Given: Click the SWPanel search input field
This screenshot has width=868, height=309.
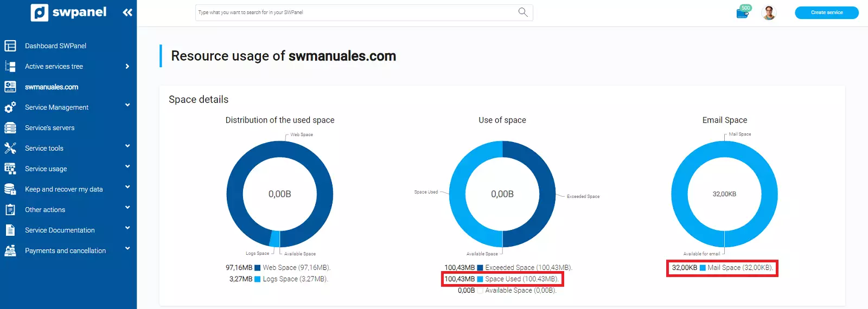Looking at the screenshot, I should pos(355,12).
